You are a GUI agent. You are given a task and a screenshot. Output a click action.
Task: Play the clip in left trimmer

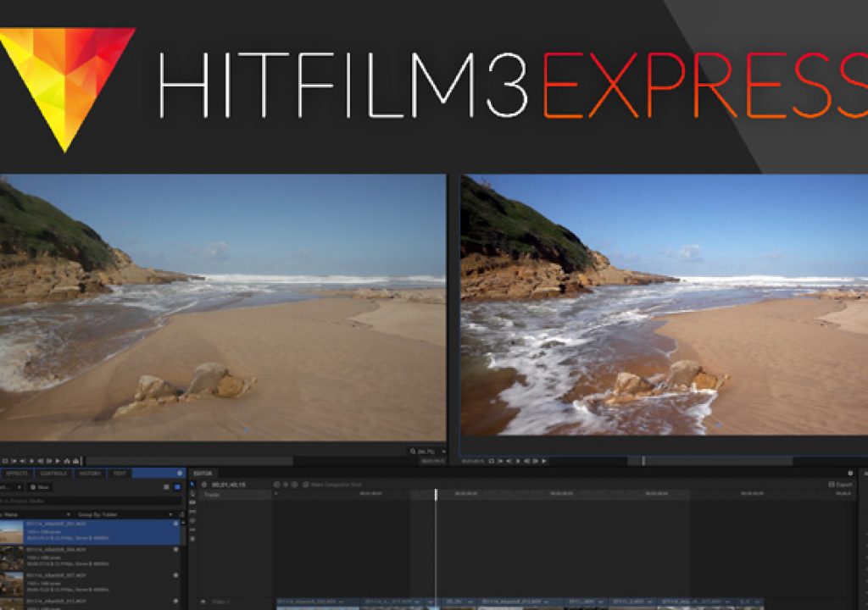coord(57,461)
